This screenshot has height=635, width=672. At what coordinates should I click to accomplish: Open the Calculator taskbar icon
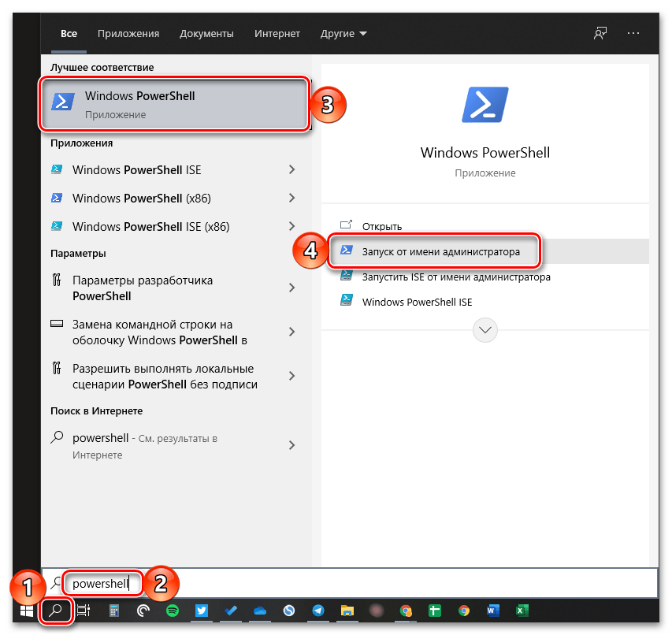click(x=114, y=610)
